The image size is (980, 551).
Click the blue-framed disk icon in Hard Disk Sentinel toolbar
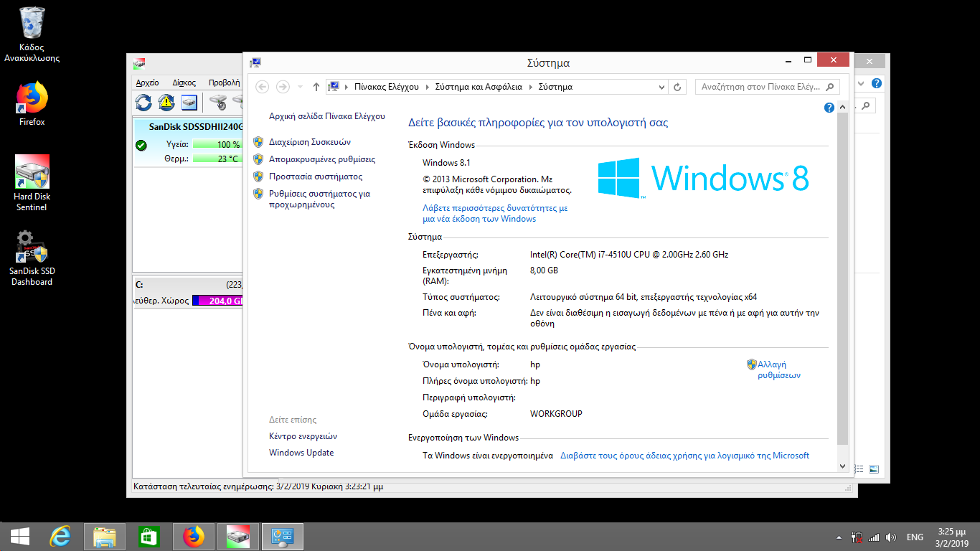pyautogui.click(x=189, y=103)
